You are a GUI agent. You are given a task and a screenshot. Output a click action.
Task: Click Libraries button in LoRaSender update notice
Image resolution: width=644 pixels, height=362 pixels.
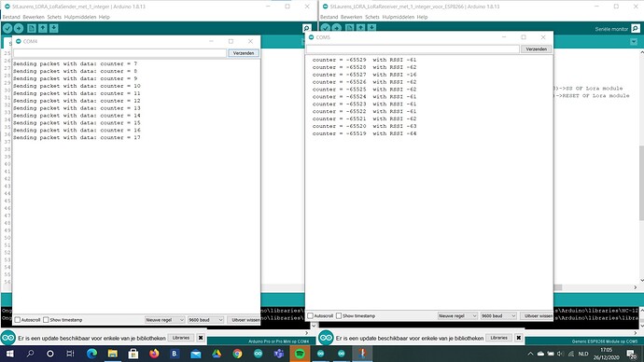(181, 338)
